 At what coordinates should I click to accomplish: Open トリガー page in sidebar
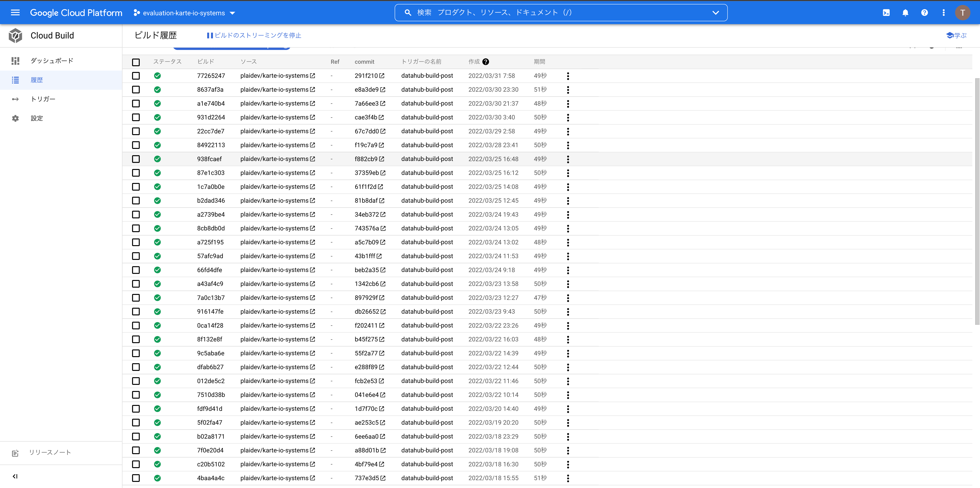point(43,99)
